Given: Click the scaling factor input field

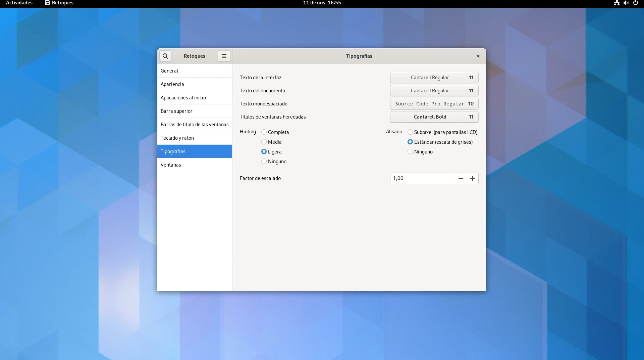Looking at the screenshot, I should [x=422, y=178].
